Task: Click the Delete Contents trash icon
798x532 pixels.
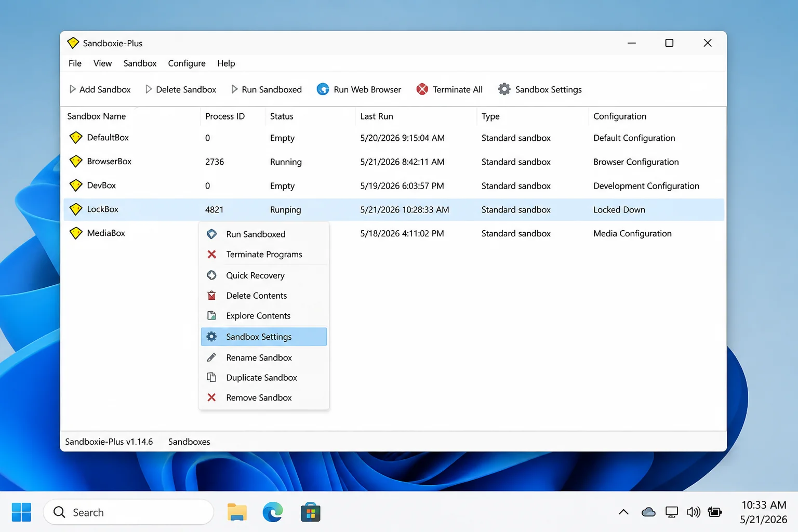Action: pos(211,296)
